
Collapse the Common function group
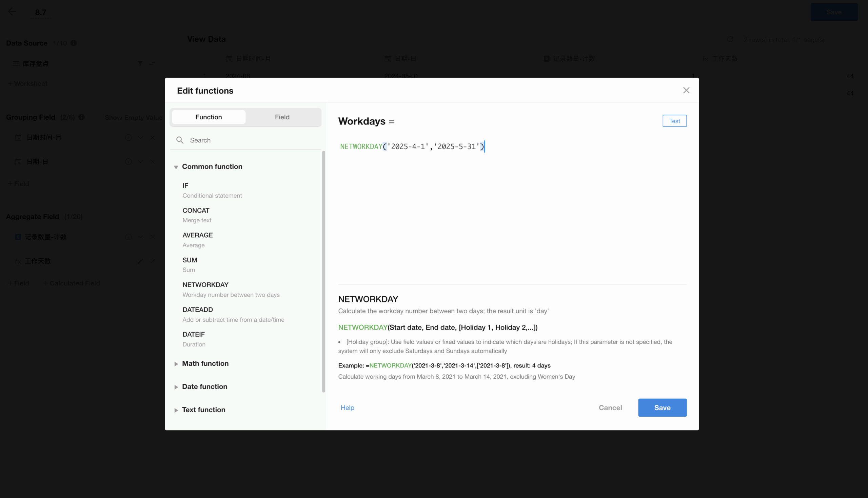[176, 167]
